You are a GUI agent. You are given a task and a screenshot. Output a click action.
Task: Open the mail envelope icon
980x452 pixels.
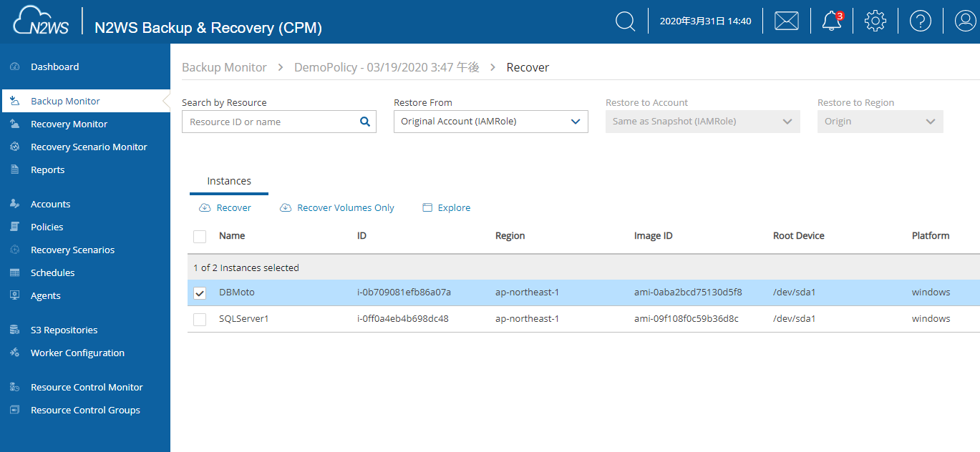[x=787, y=21]
